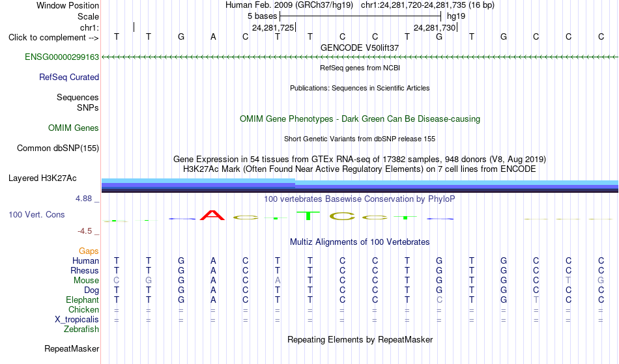The image size is (619, 364).
Task: Click the green T conservation logo letter
Action: 309,216
